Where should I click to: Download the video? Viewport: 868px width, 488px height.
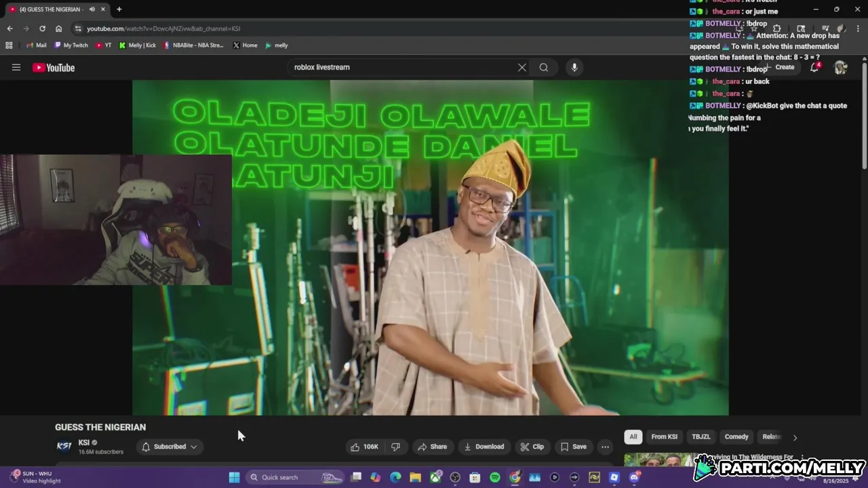(x=484, y=447)
